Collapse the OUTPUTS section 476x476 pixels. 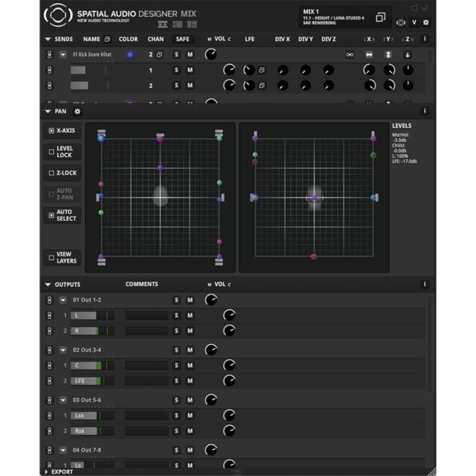point(48,285)
